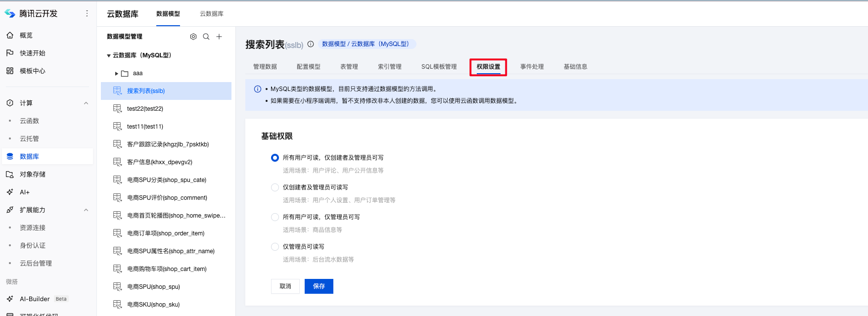Click the info icon beside 搜索列表 title
Viewport: 868px width, 316px height.
coord(311,44)
